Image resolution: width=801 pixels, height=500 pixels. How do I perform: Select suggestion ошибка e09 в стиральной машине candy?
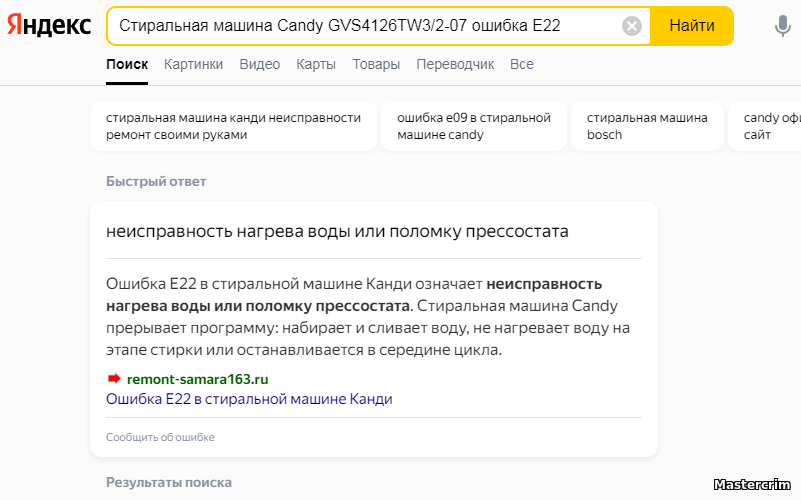[x=474, y=126]
